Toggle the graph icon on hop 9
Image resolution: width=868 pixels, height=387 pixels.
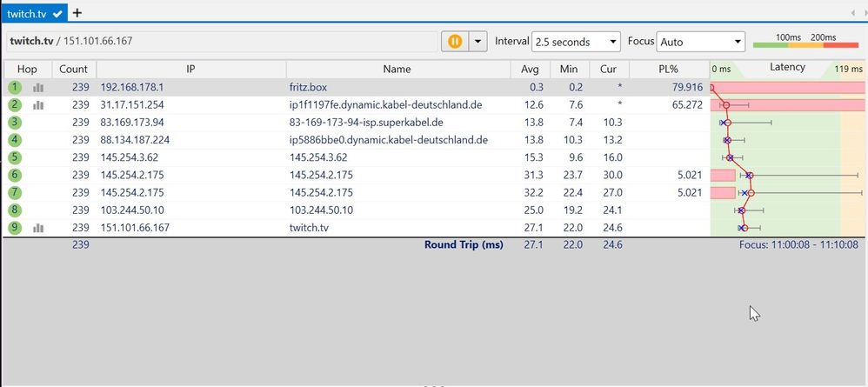(38, 228)
